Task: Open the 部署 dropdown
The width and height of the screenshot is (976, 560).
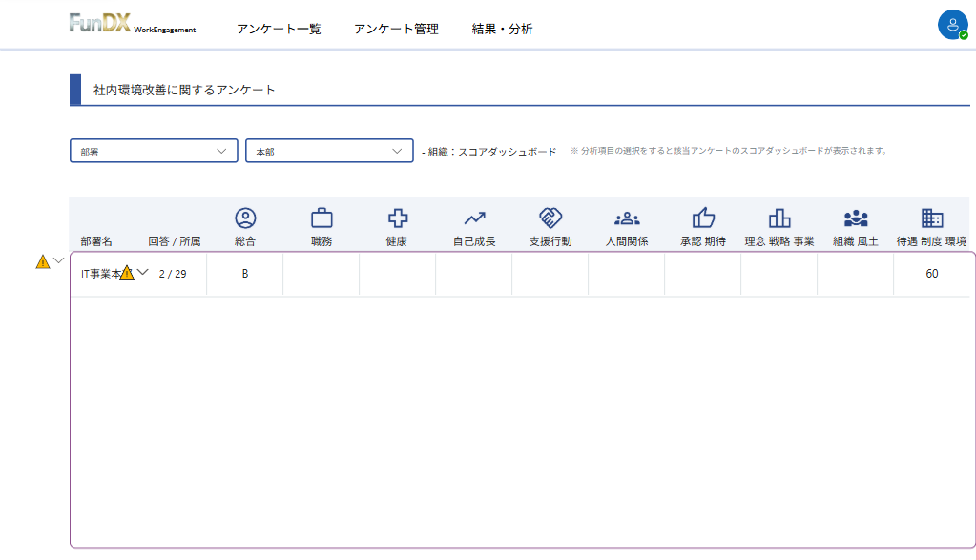Action: tap(154, 151)
